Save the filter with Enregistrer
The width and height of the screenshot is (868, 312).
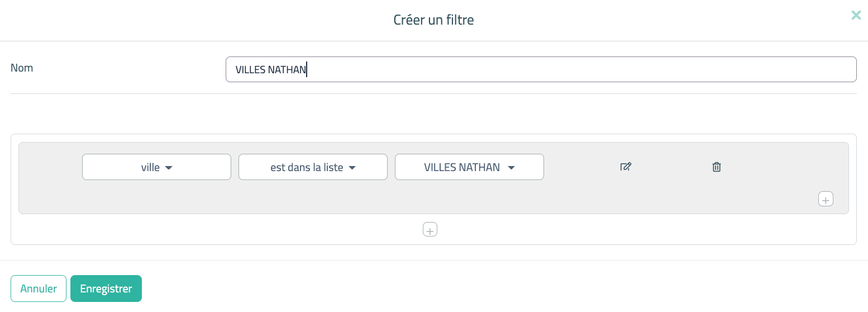tap(106, 289)
